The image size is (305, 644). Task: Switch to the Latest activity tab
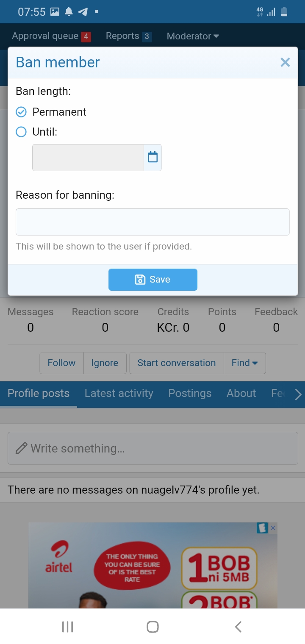pyautogui.click(x=119, y=394)
